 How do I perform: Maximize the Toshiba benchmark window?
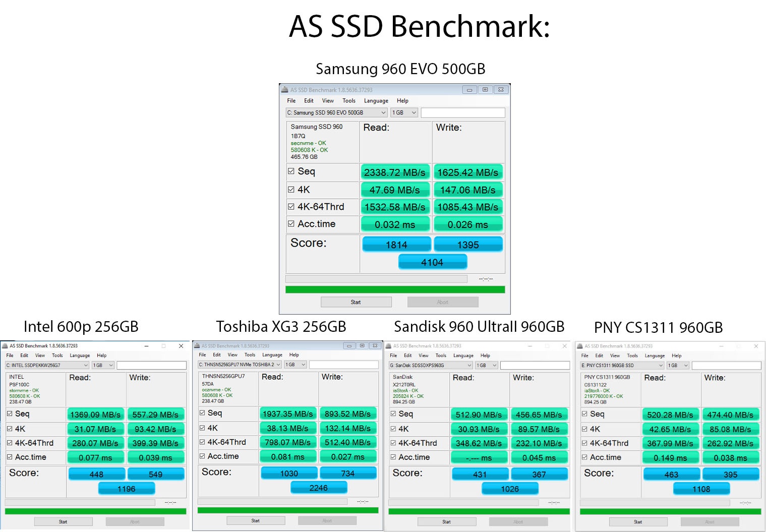(x=362, y=346)
